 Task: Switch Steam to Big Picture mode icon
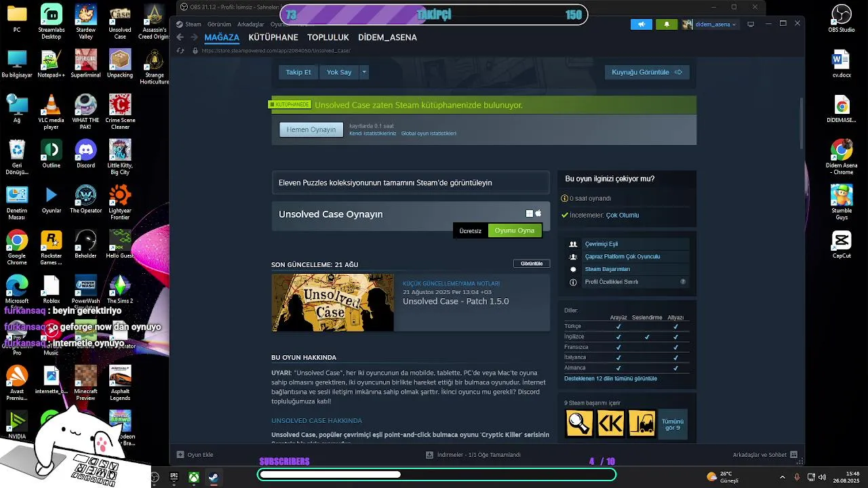pos(751,24)
